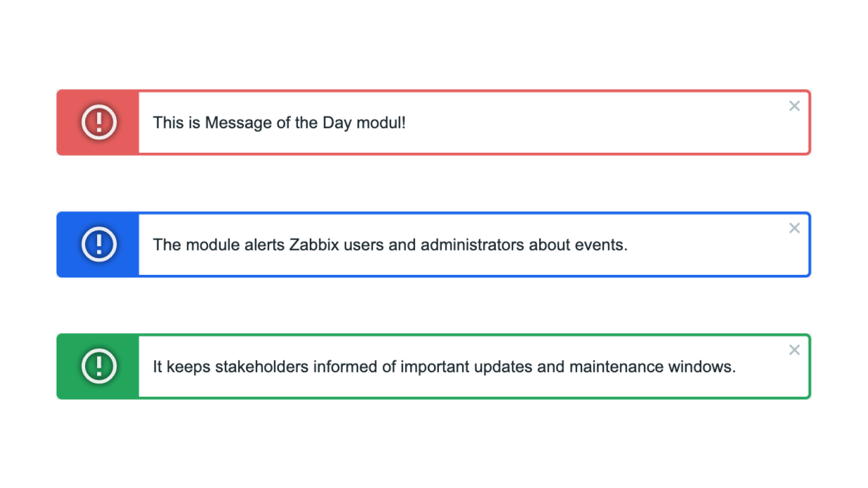Dismiss the red Message of the Day banner

coord(794,106)
